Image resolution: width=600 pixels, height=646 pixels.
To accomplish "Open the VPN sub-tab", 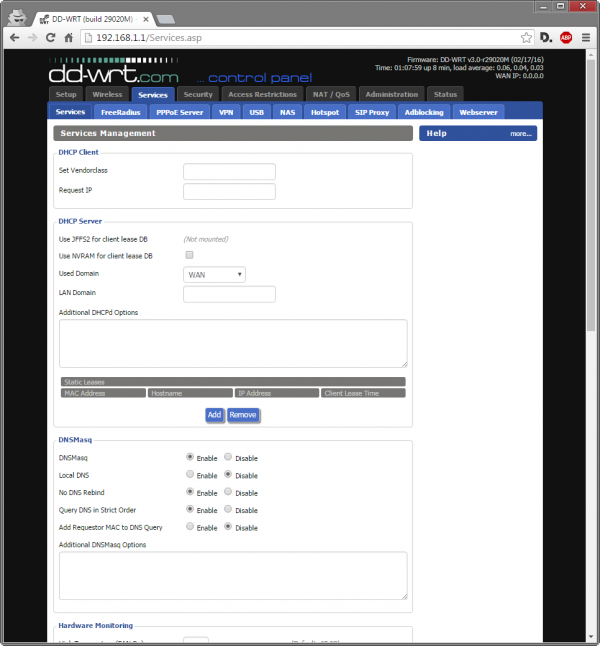I will pos(225,112).
